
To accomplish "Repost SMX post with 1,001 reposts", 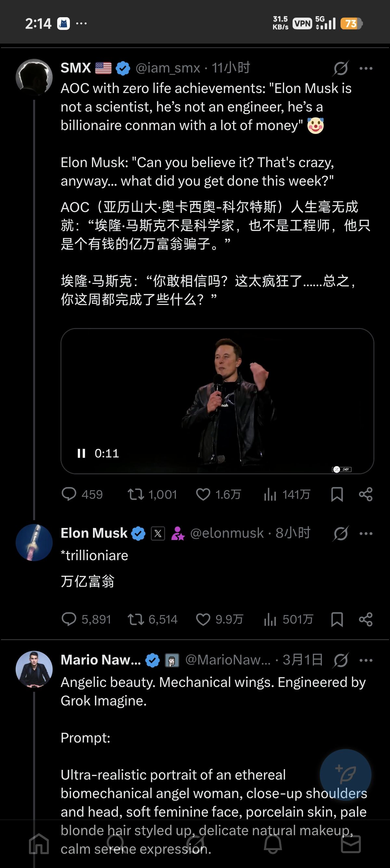I will [x=136, y=494].
